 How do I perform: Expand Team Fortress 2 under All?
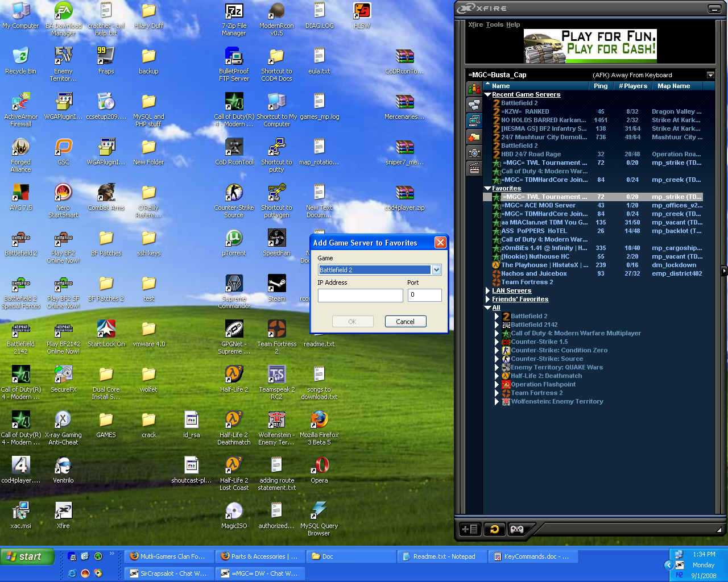(497, 393)
